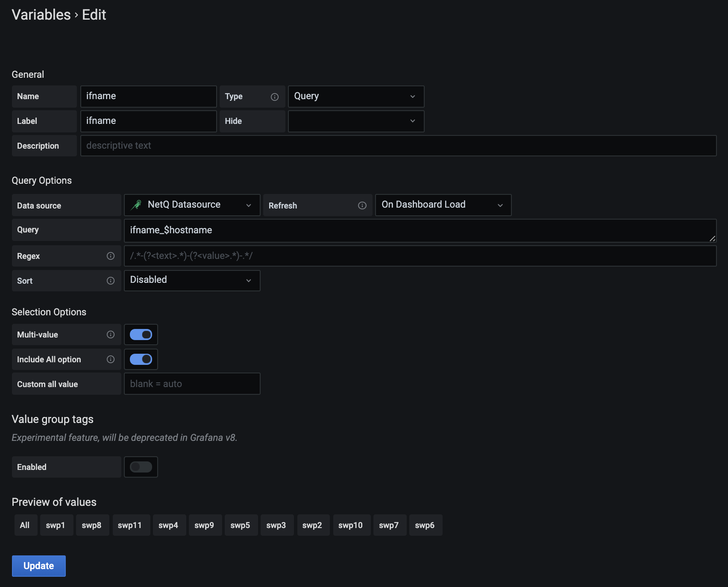The image size is (728, 587).
Task: Click the info icon next to Type
Action: pyautogui.click(x=275, y=97)
